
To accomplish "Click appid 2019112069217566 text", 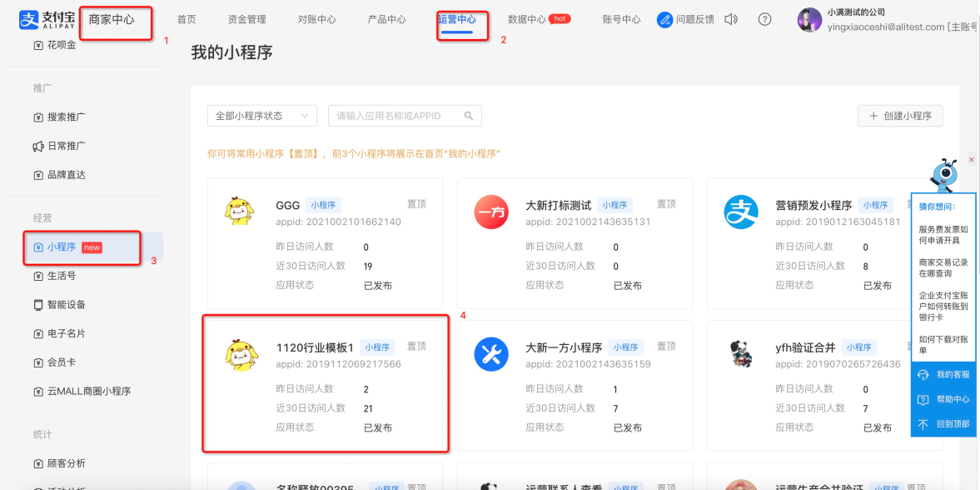I will coord(338,363).
